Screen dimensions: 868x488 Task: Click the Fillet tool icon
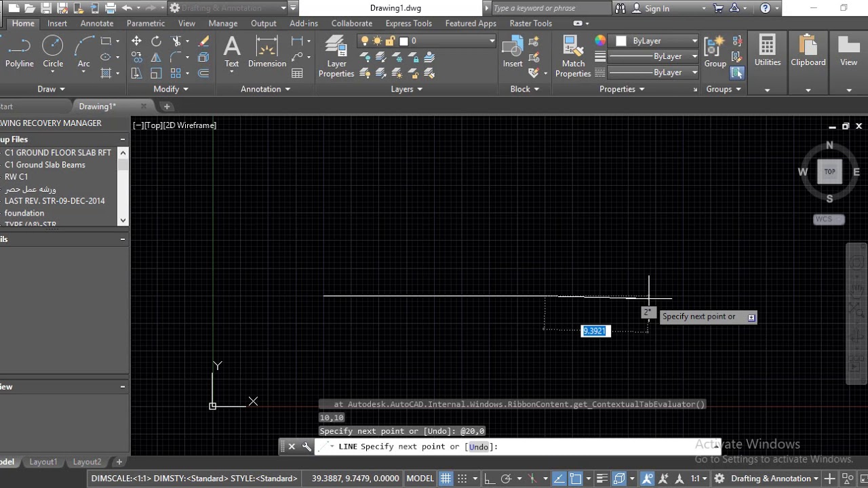click(176, 58)
